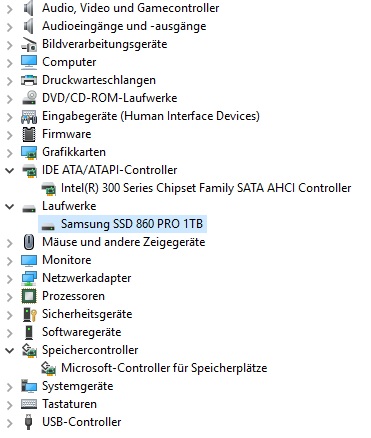Click the keyboard icon next to Tastaturen
The width and height of the screenshot is (371, 438).
click(x=29, y=404)
